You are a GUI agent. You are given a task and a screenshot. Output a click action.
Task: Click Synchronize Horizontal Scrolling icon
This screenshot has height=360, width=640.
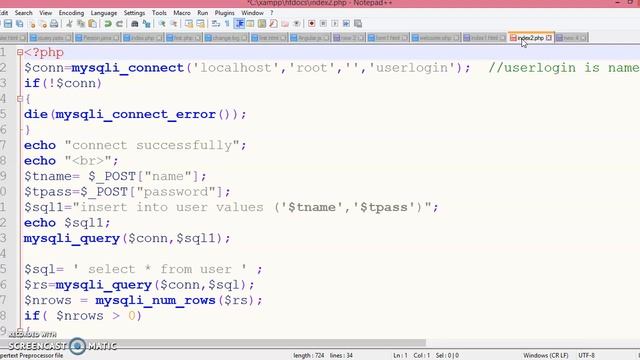pyautogui.click(x=200, y=24)
